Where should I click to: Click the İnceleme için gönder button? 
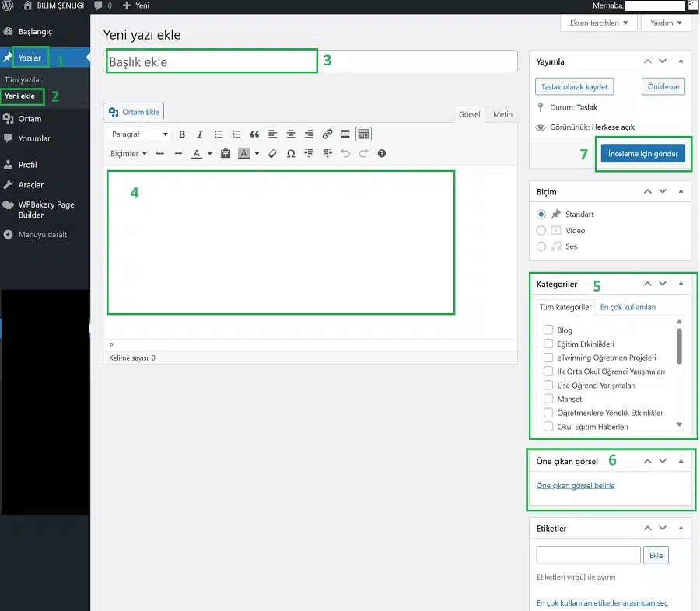(x=643, y=154)
